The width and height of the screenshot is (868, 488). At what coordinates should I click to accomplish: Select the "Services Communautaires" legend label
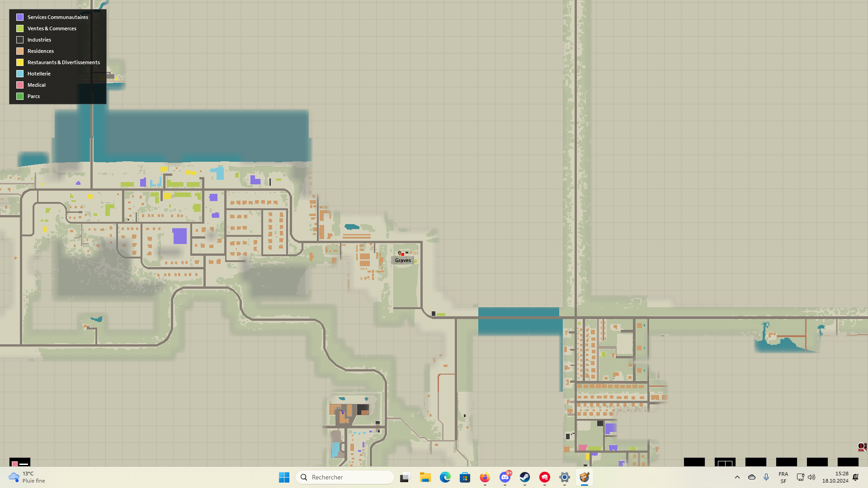click(x=58, y=17)
